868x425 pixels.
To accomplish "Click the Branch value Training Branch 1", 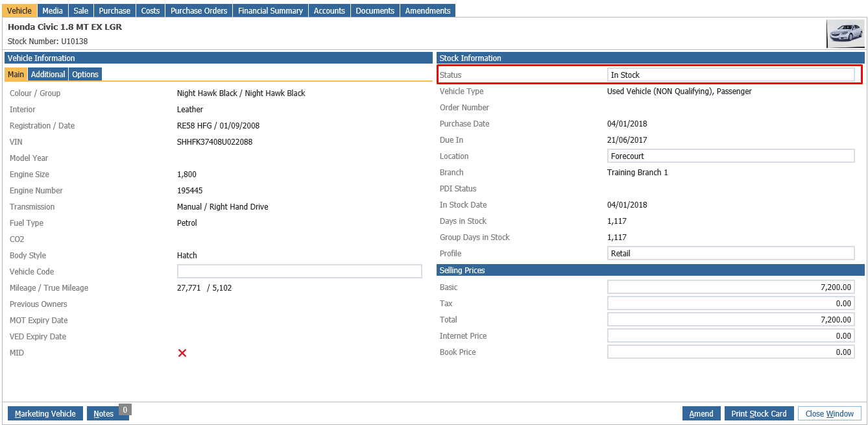I will pos(638,173).
